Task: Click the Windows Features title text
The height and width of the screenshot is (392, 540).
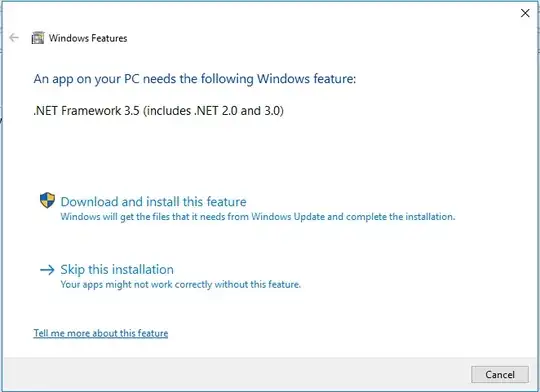Action: (88, 38)
